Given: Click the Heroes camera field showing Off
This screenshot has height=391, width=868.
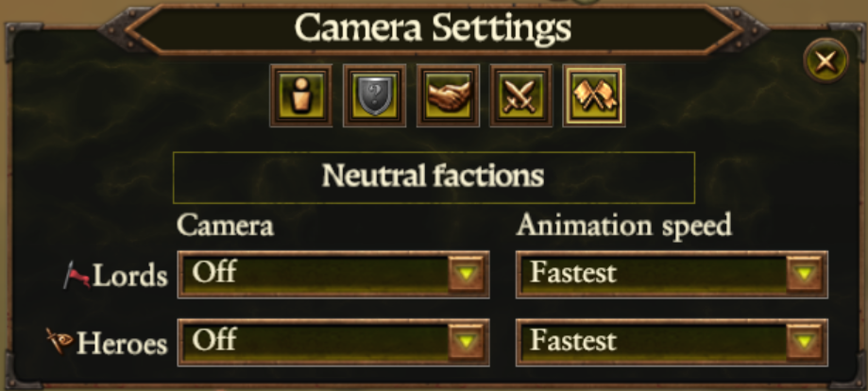Looking at the screenshot, I should (x=333, y=342).
